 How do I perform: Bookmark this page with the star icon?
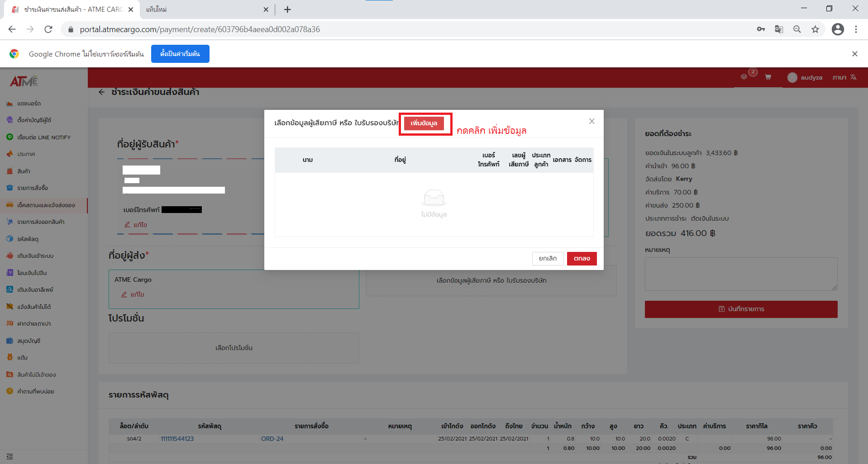click(x=815, y=29)
